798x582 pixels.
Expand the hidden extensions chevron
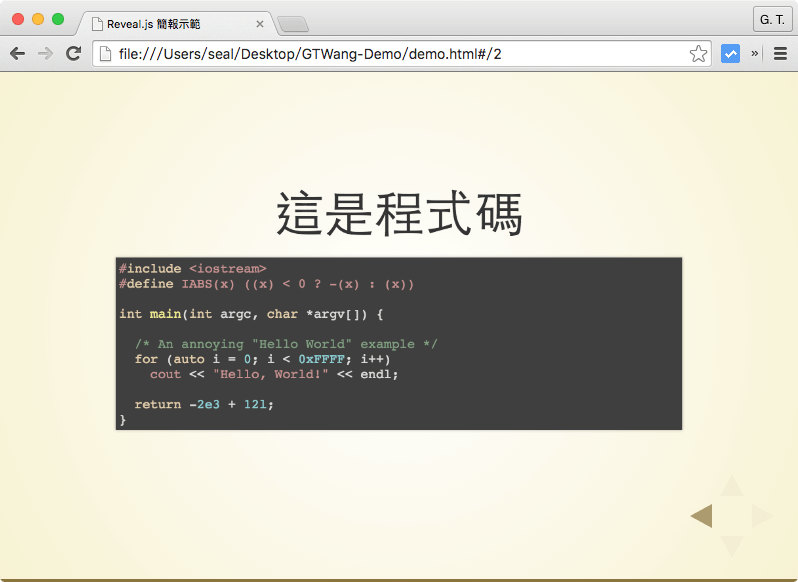click(x=755, y=54)
